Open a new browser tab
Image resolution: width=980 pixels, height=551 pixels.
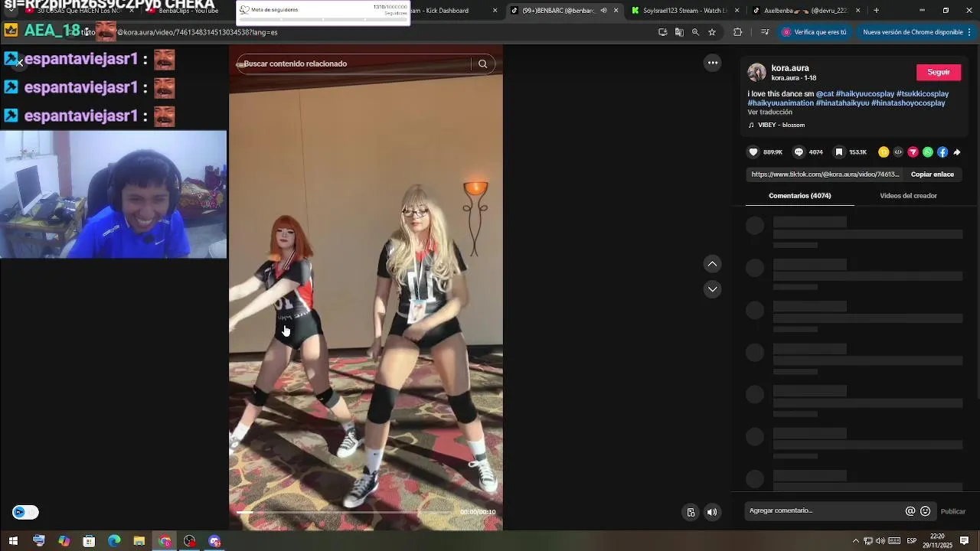point(876,11)
